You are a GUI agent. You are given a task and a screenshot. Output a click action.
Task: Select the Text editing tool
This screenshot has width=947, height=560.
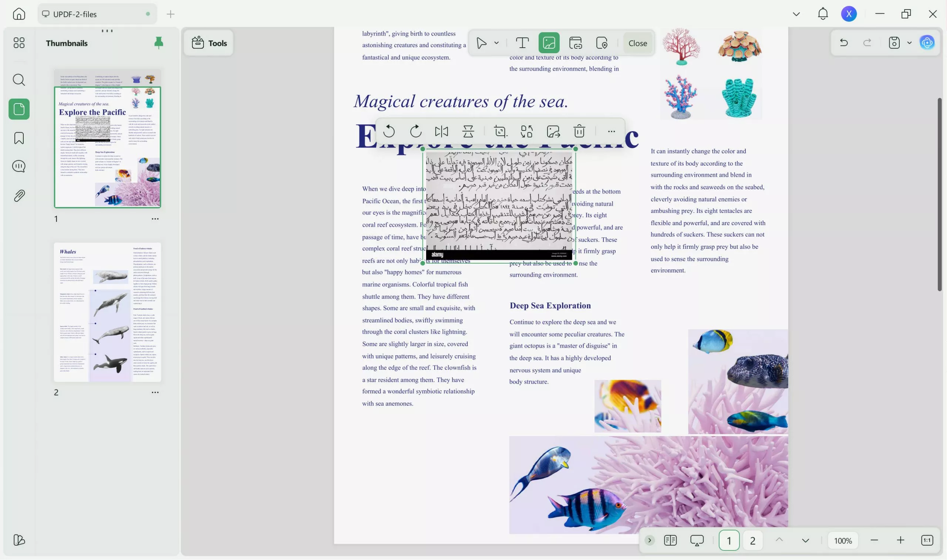pyautogui.click(x=522, y=43)
